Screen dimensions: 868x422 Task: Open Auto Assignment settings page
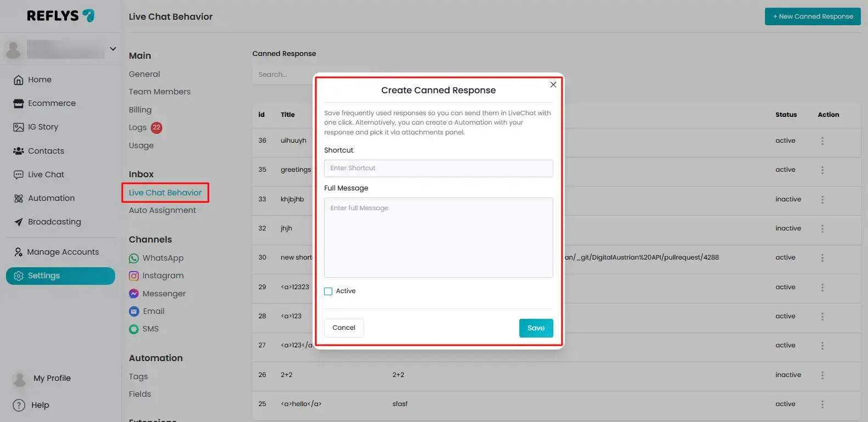pos(162,210)
